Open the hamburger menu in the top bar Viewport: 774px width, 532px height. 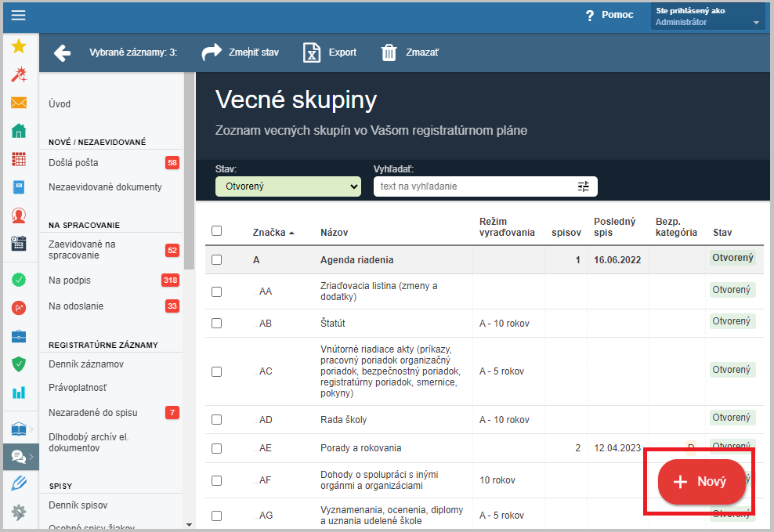pyautogui.click(x=18, y=16)
